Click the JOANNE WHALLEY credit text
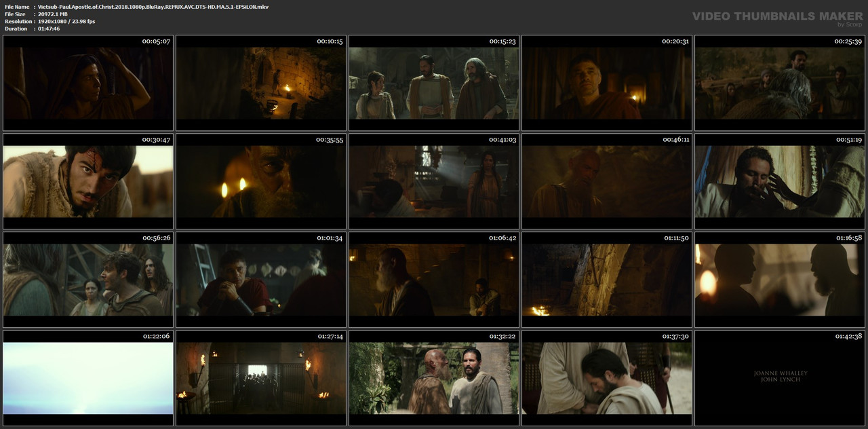Image resolution: width=868 pixels, height=429 pixels. (781, 373)
